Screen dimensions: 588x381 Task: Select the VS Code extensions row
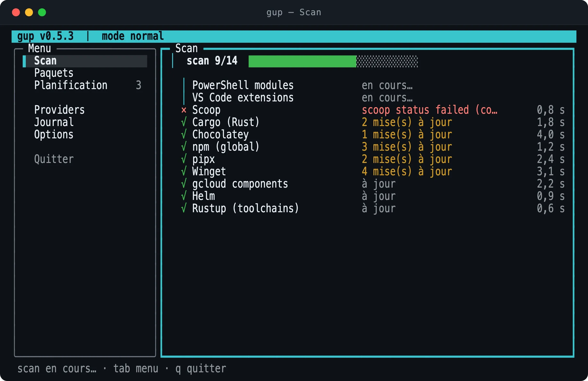click(x=372, y=98)
